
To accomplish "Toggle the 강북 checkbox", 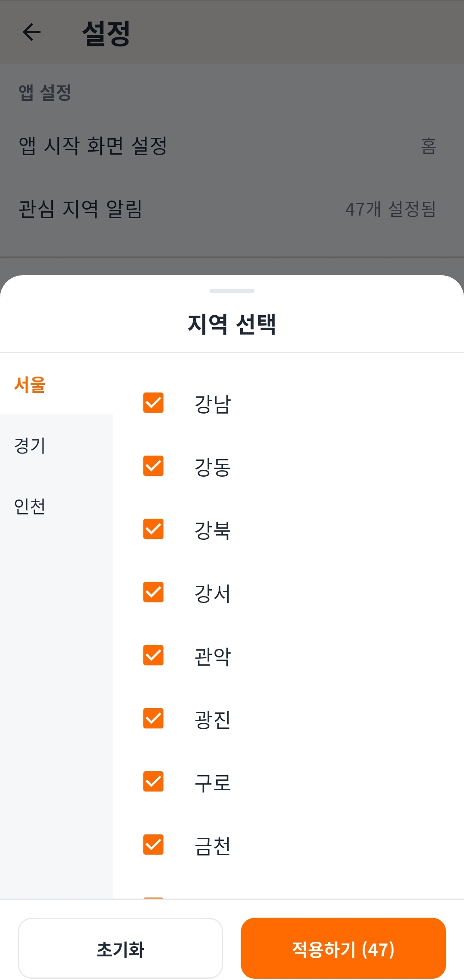I will click(x=153, y=529).
